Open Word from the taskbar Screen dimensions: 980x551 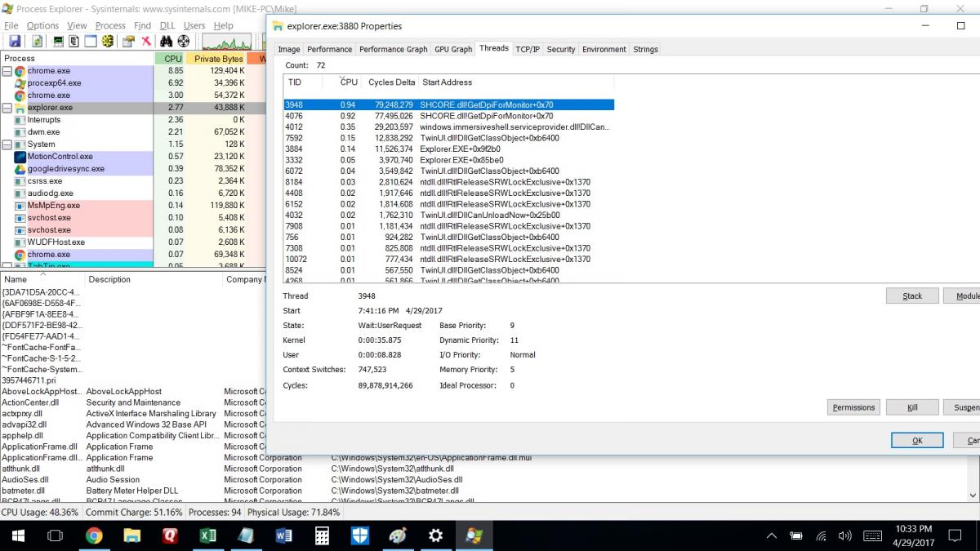point(284,535)
